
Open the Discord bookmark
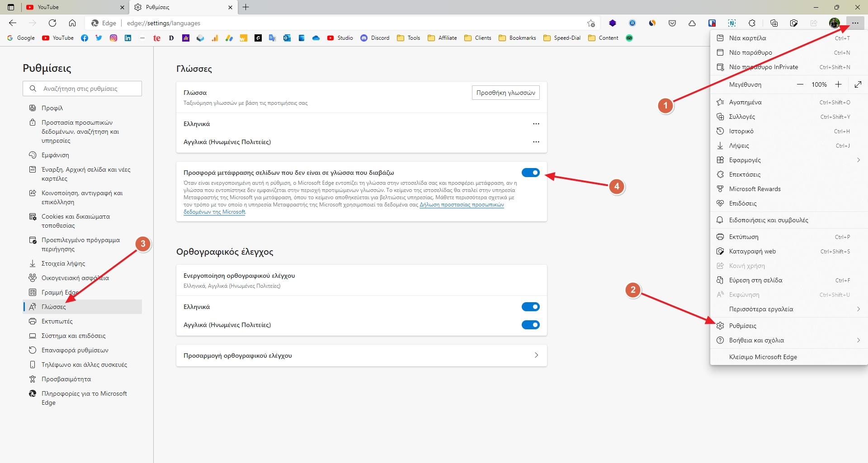click(x=375, y=38)
